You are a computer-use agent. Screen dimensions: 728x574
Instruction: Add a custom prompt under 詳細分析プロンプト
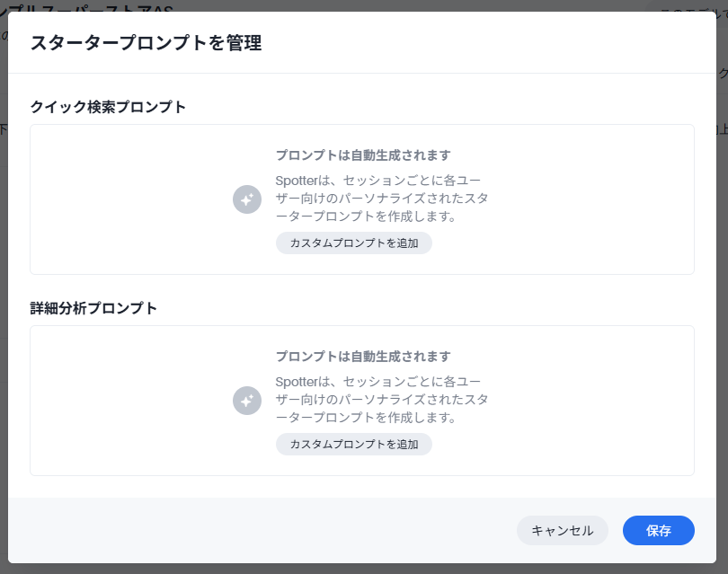click(354, 445)
